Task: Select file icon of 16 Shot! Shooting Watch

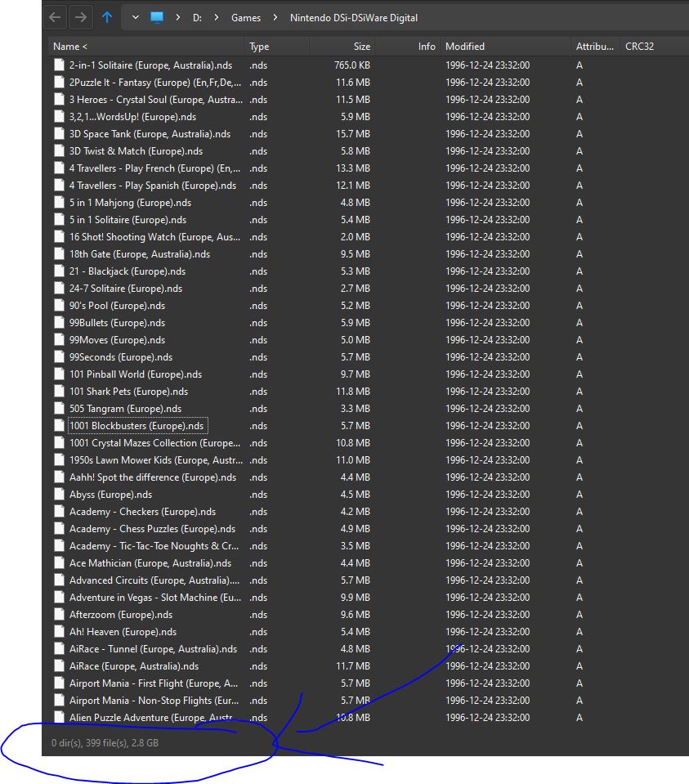Action: (x=60, y=236)
